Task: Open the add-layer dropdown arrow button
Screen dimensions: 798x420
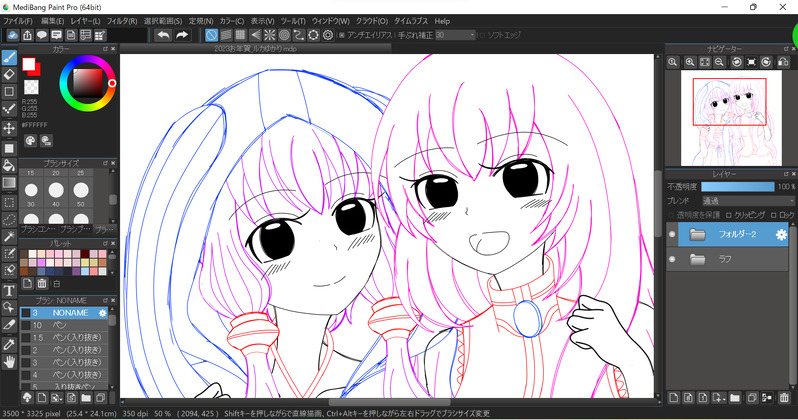Action: point(720,398)
